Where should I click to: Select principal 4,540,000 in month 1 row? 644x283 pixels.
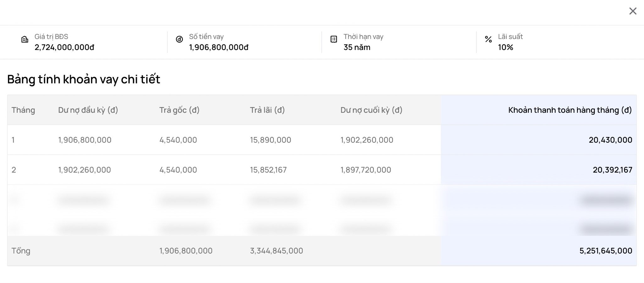pyautogui.click(x=178, y=140)
